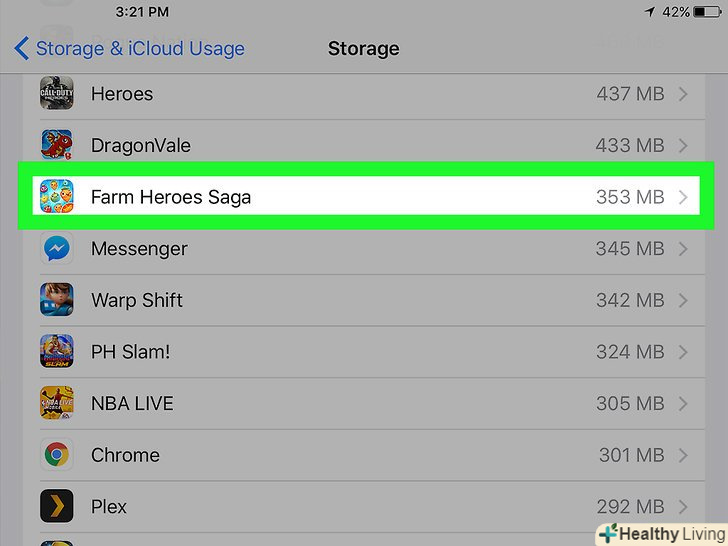The height and width of the screenshot is (546, 728).
Task: Select the NBA LIVE list entry label
Action: (132, 403)
